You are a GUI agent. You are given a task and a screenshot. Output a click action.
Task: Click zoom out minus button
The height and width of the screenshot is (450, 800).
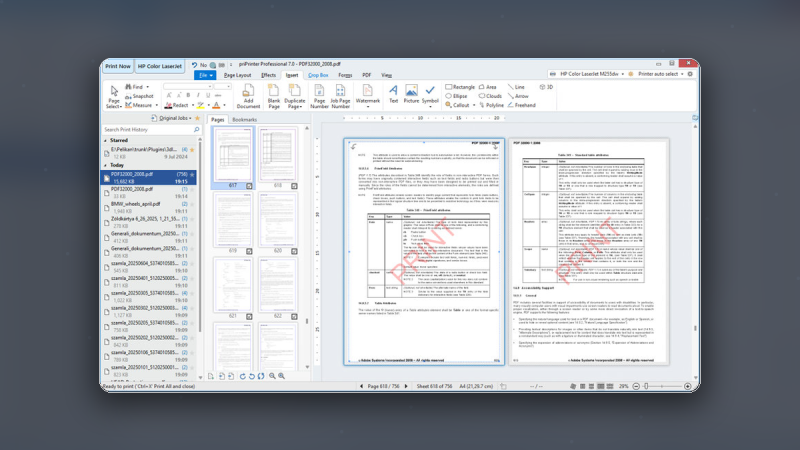[636, 386]
